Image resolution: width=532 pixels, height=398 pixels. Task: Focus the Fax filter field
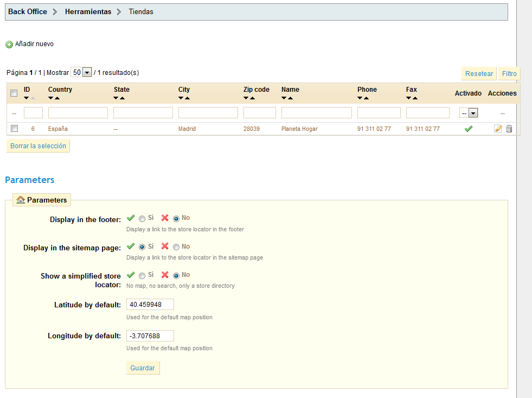[x=428, y=113]
